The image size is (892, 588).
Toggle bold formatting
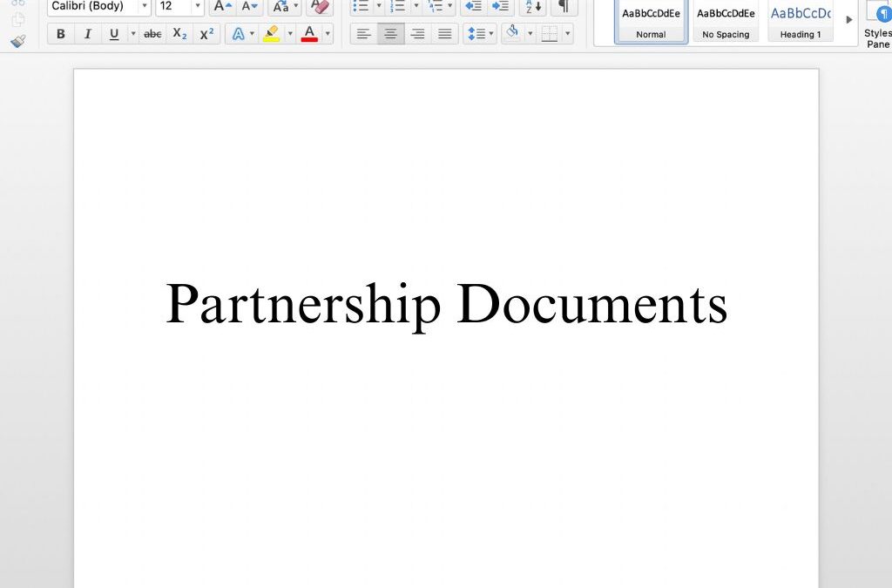[x=60, y=34]
